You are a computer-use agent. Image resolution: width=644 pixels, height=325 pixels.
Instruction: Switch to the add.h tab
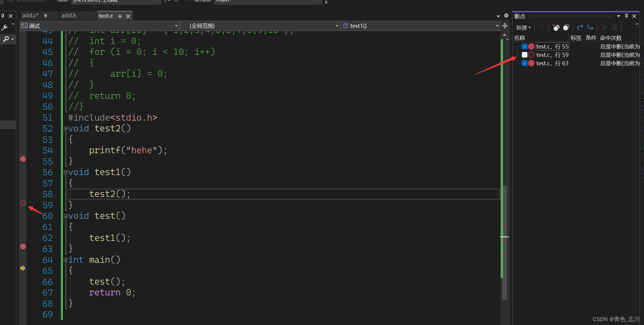pyautogui.click(x=69, y=16)
